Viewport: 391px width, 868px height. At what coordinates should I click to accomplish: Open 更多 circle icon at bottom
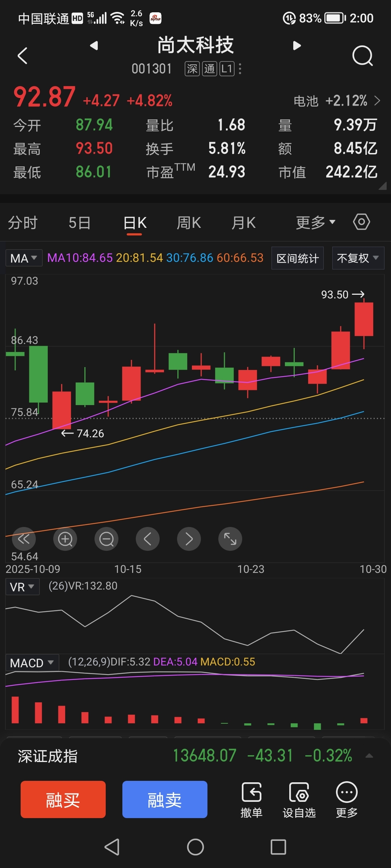pyautogui.click(x=347, y=800)
